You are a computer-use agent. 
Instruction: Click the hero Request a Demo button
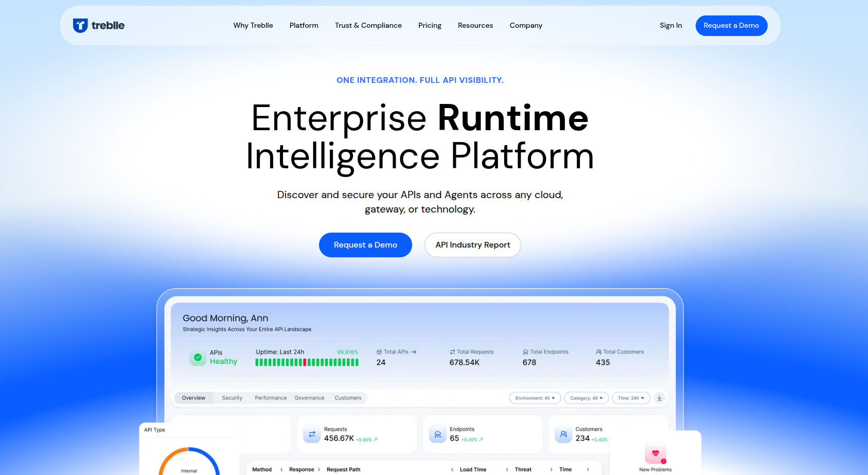tap(365, 245)
